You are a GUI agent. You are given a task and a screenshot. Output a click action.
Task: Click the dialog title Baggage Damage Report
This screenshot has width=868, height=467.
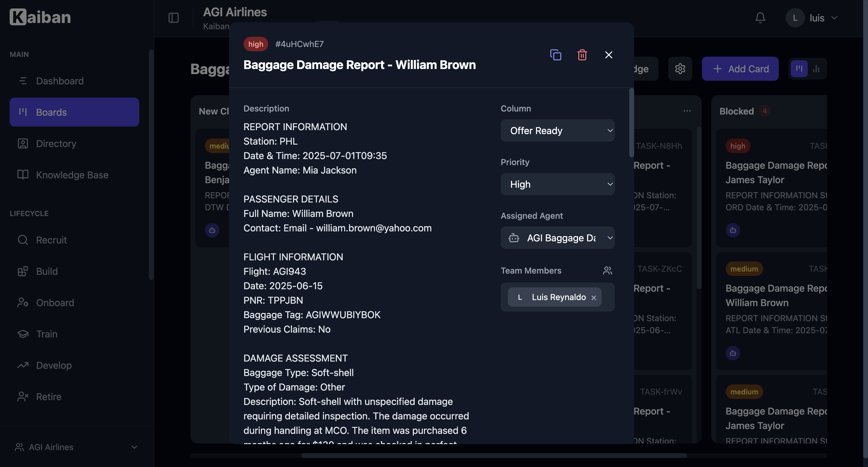point(360,65)
